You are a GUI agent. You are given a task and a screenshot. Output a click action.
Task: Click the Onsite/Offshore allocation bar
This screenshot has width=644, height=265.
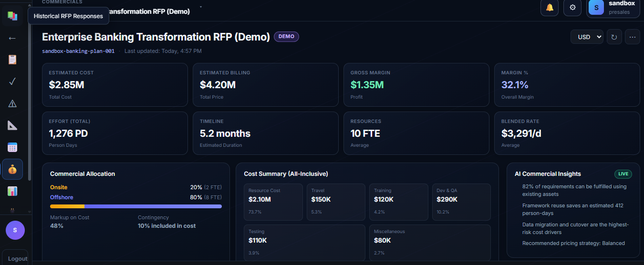pyautogui.click(x=136, y=206)
